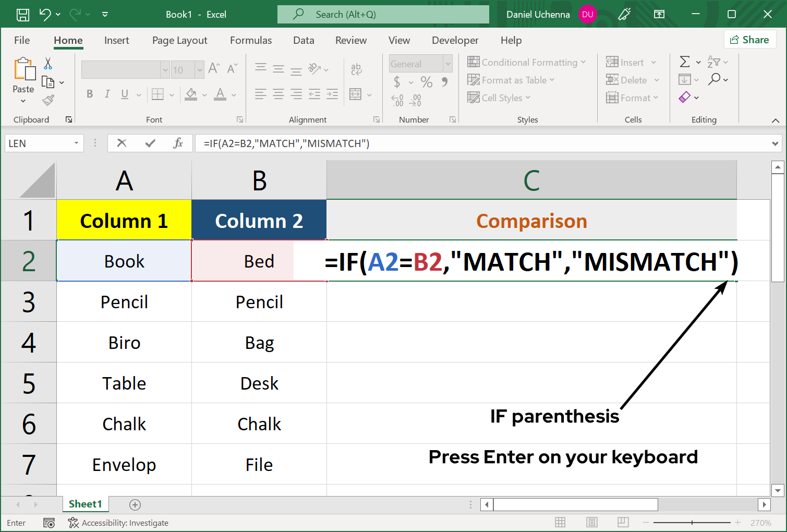
Task: Open the Name Box dropdown
Action: (x=76, y=143)
